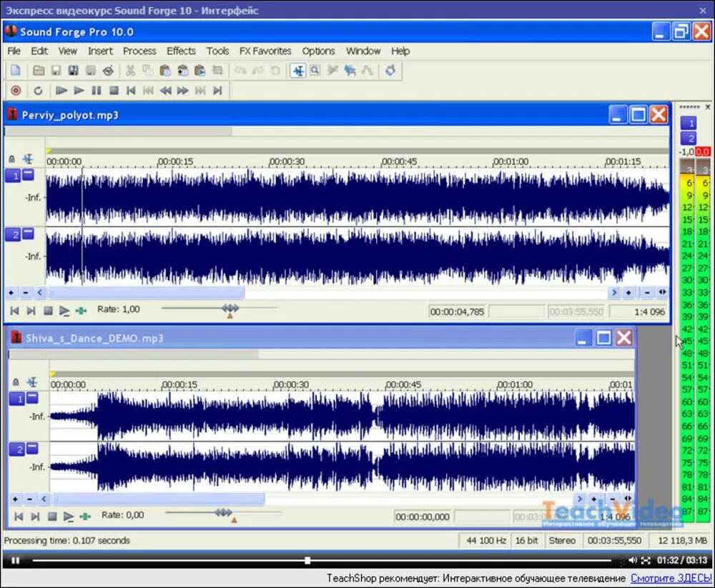Click the video player progress bar
Image resolution: width=715 pixels, height=588 pixels.
(322, 560)
